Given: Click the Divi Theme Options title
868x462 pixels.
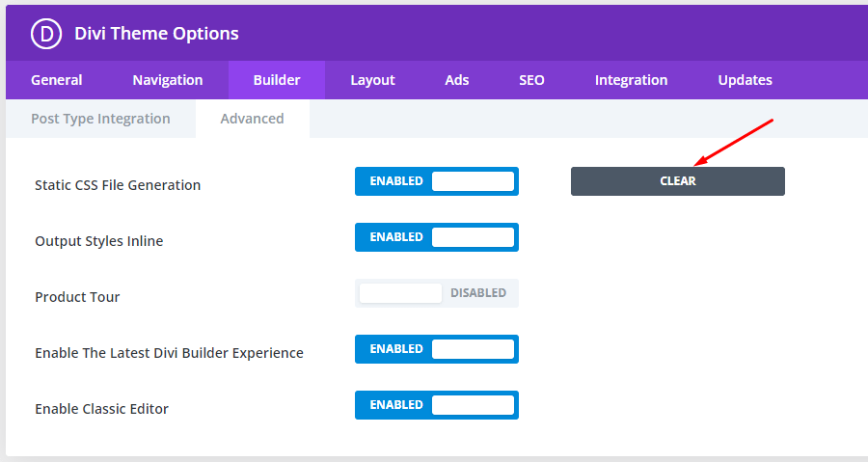Looking at the screenshot, I should pyautogui.click(x=156, y=34).
